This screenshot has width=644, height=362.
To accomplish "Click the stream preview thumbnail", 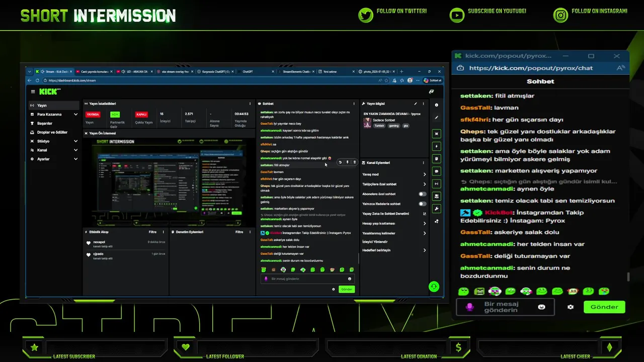I will click(x=169, y=182).
